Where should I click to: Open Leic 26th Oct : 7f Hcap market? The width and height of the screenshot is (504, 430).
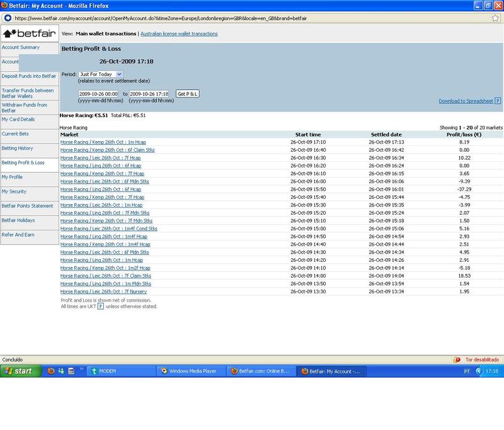point(101,157)
